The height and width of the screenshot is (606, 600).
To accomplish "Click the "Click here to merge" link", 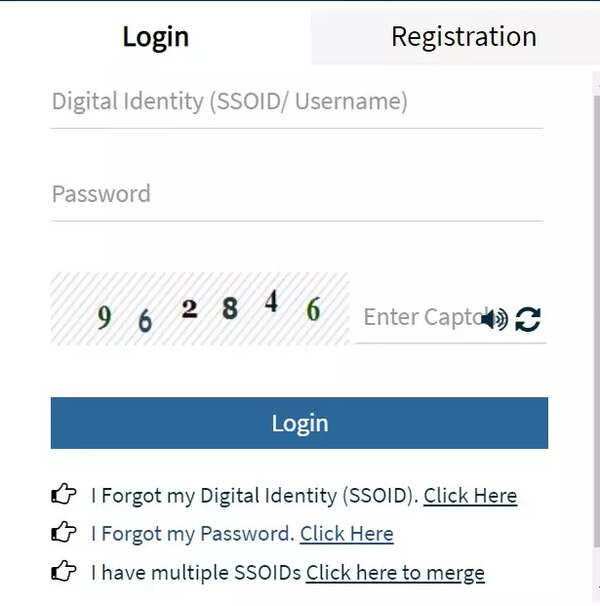I will coord(395,573).
